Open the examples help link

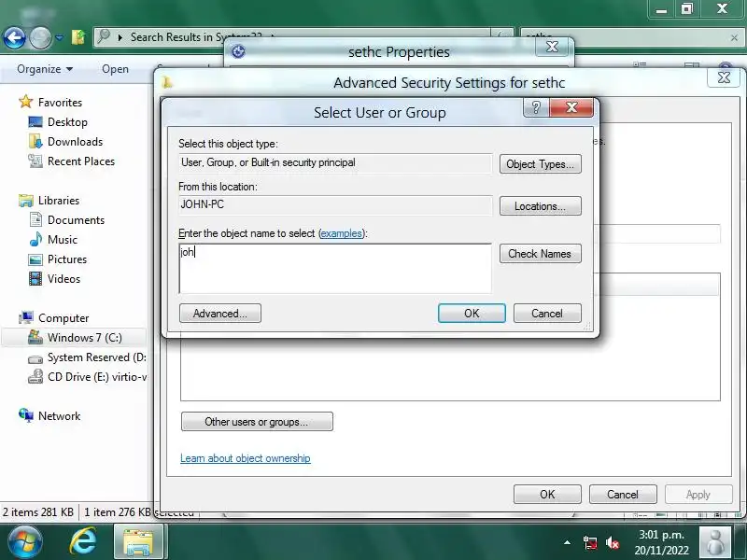tap(342, 233)
